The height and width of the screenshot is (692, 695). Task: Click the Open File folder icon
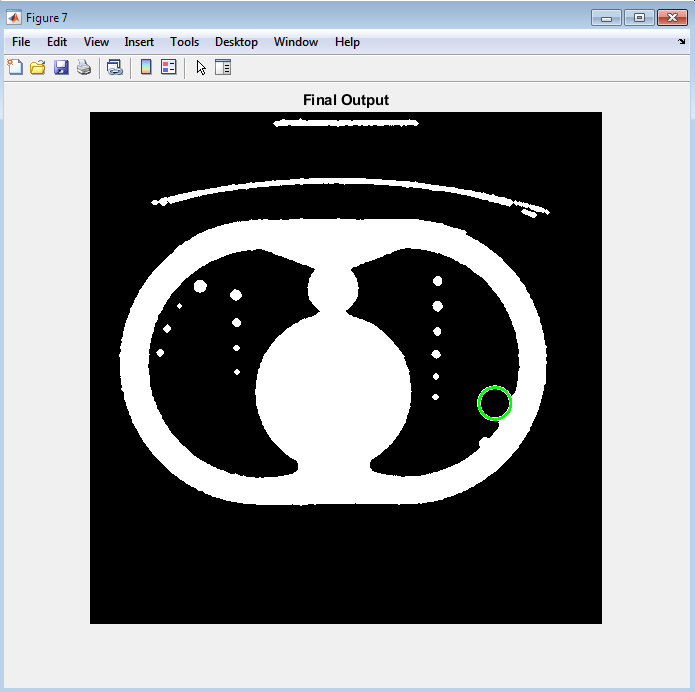click(38, 68)
